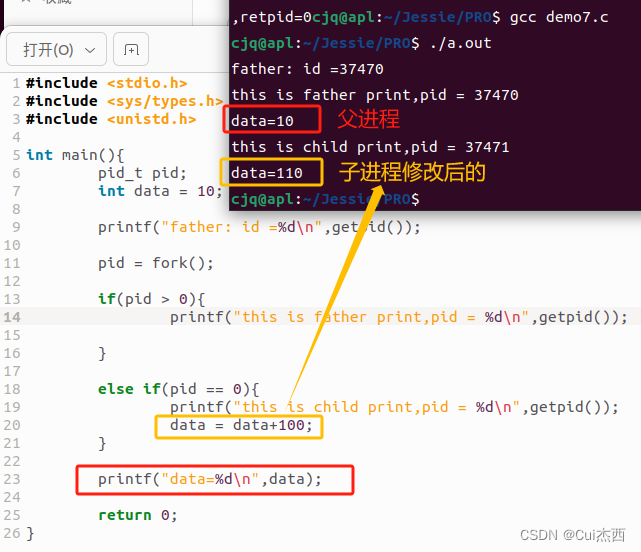Click the 'int data = 10;' line
Image resolution: width=641 pixels, height=552 pixels.
coord(160,191)
